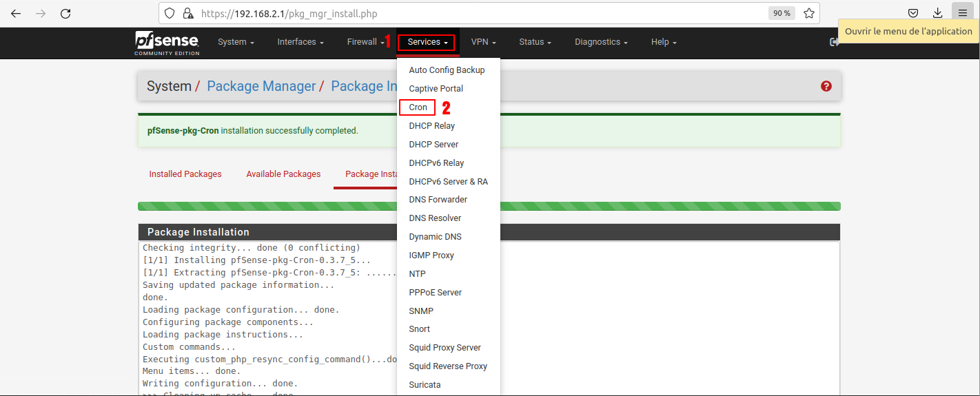
Task: Click the browser reload page icon
Action: 65,13
